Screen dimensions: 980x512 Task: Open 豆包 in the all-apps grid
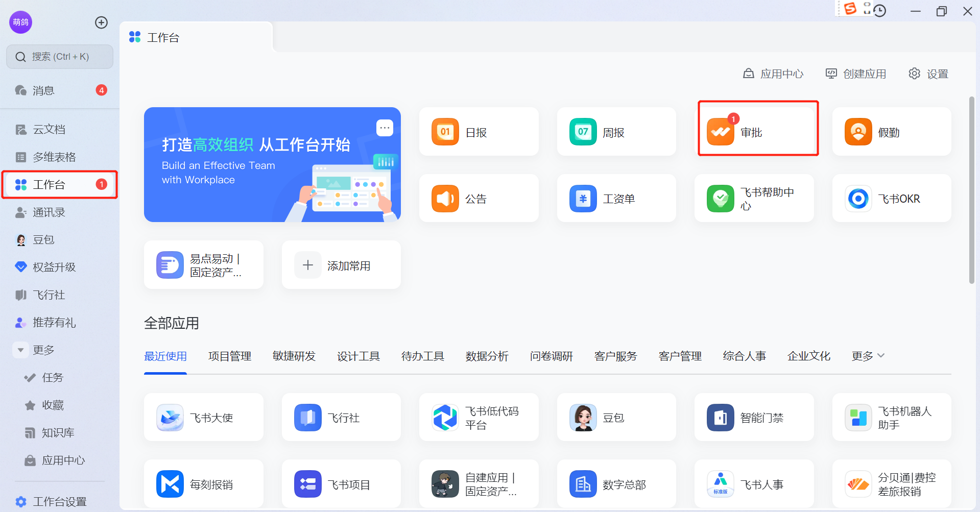[x=616, y=417]
